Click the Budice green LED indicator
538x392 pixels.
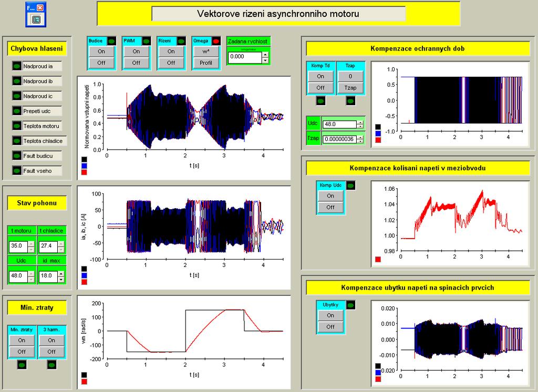point(112,41)
